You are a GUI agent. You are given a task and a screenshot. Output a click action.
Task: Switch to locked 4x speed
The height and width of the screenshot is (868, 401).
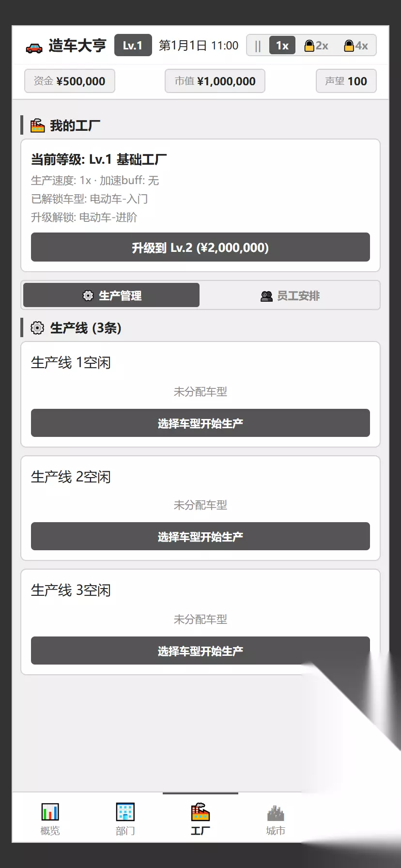click(356, 46)
